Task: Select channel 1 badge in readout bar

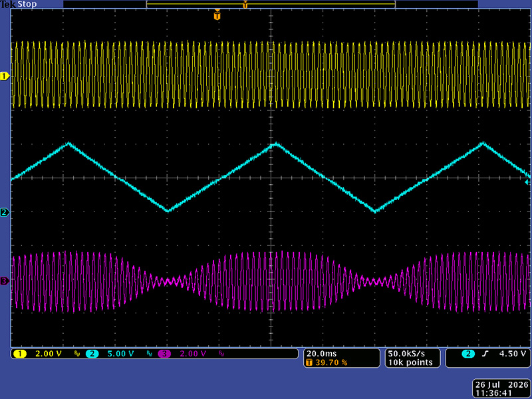Action: (20, 354)
